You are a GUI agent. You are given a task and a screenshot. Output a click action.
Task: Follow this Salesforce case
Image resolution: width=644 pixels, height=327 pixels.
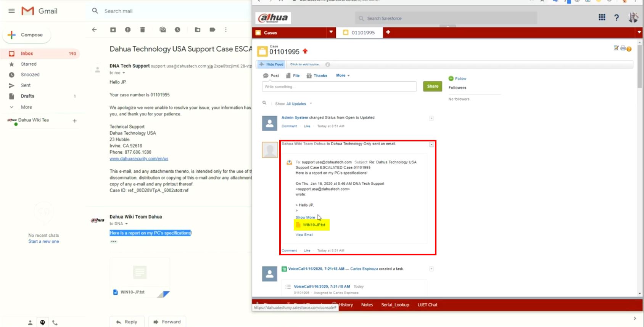coord(457,79)
